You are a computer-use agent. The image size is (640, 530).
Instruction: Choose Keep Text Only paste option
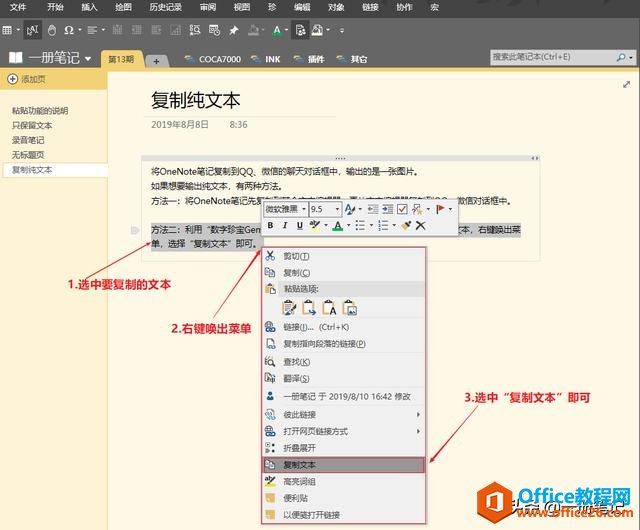coord(329,307)
